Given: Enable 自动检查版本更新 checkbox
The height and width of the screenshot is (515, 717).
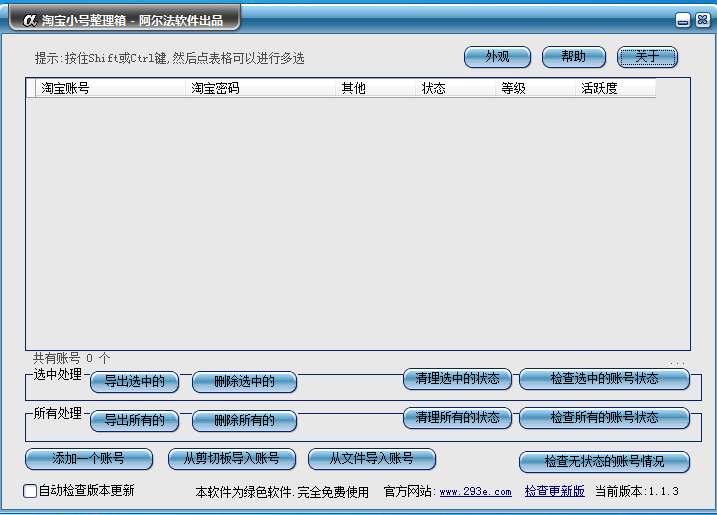Looking at the screenshot, I should tap(30, 491).
